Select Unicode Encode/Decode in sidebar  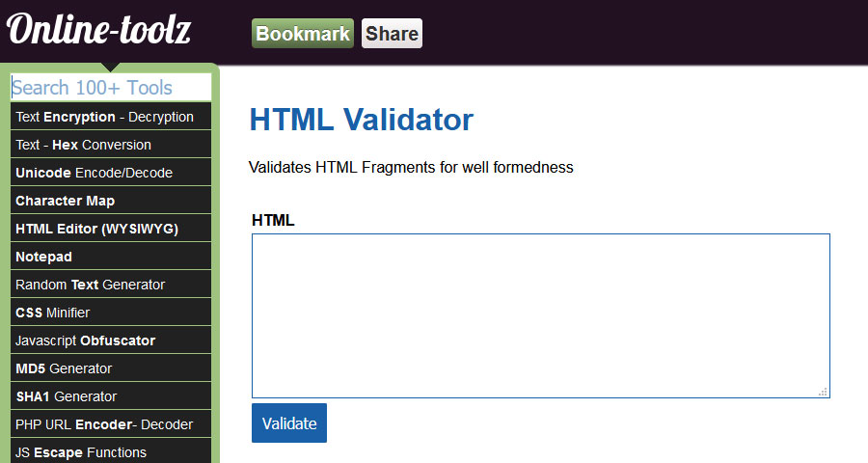(x=111, y=173)
